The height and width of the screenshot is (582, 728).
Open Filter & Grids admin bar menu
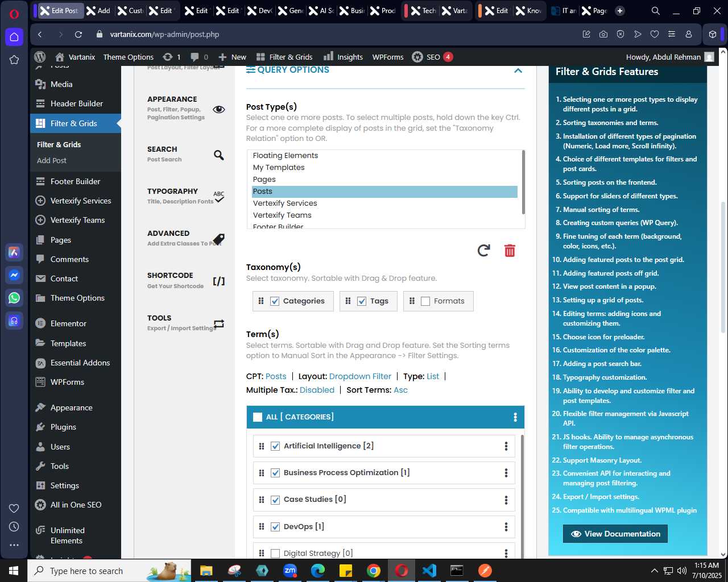click(x=284, y=57)
